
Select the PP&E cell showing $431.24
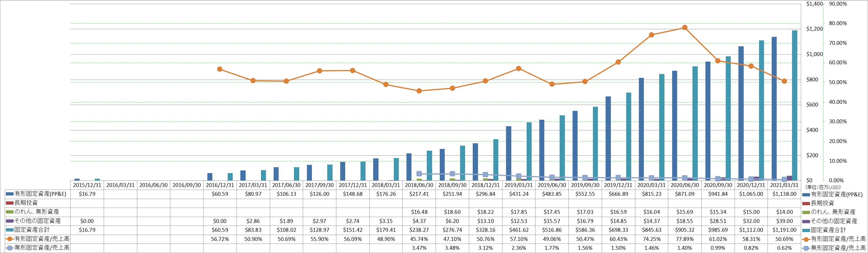click(519, 194)
